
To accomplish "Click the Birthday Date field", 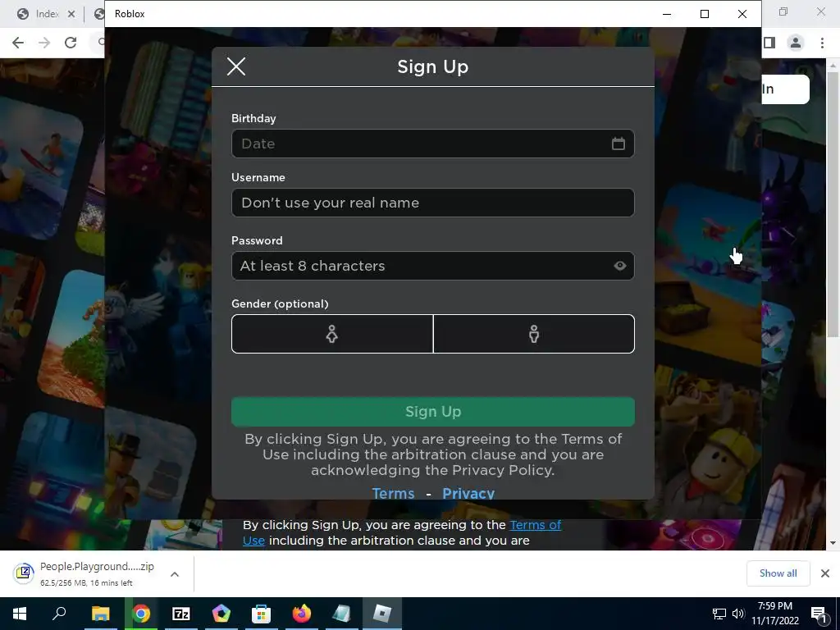I will point(433,144).
